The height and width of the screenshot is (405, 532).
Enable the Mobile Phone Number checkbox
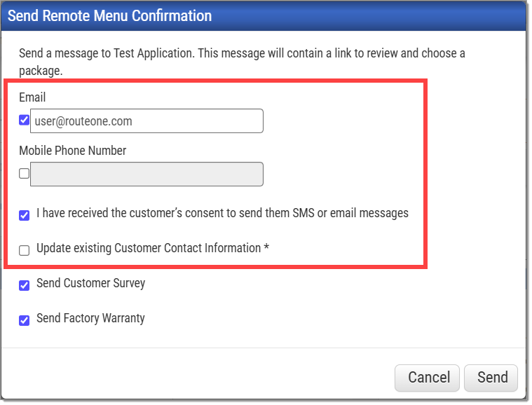pos(24,173)
